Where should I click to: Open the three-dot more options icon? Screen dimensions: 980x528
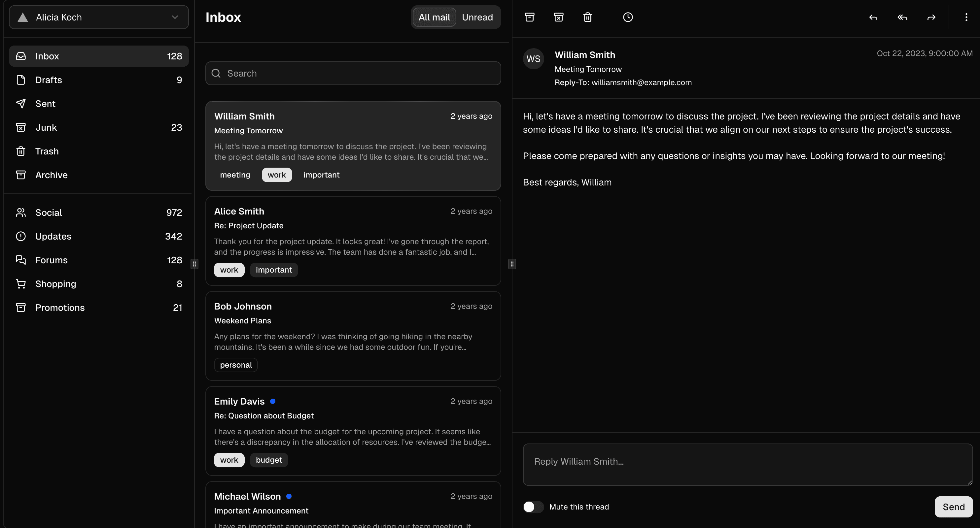(x=966, y=17)
